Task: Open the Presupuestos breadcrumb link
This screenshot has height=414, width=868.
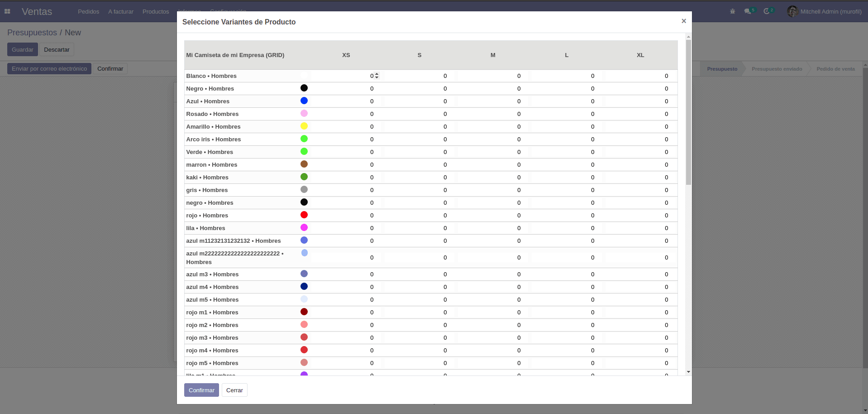Action: 32,33
